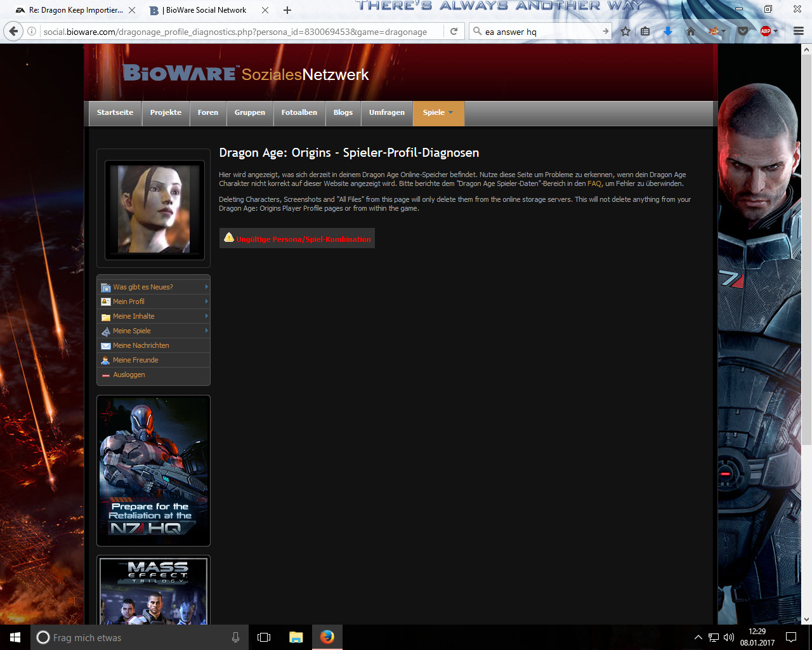Open the Adblock Plus dropdown arrow

pos(775,32)
